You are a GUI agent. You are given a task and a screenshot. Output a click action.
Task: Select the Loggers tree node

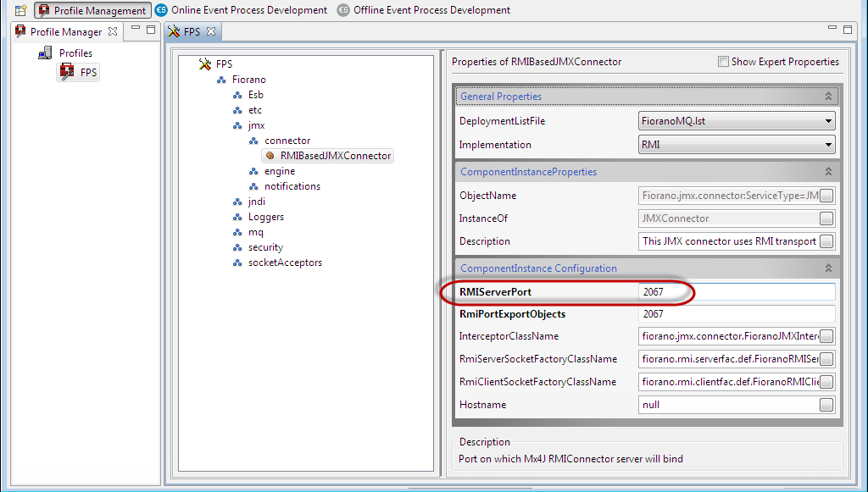click(x=265, y=217)
